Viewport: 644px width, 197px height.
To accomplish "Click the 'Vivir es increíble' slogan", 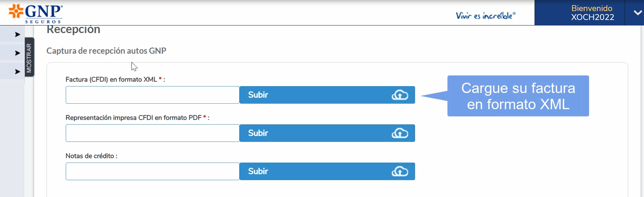I will pos(486,15).
